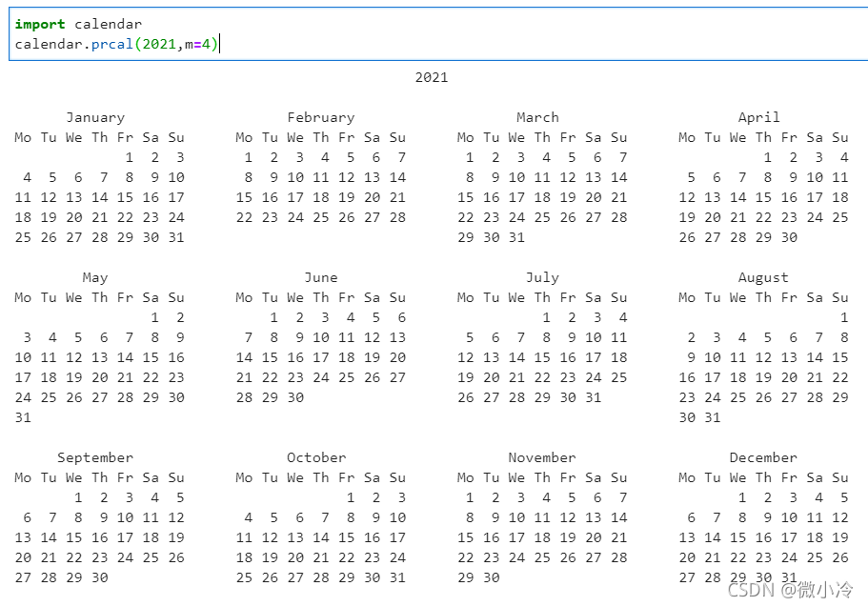Click the '2021' year title above the calendars
Screen dimensions: 868x607
click(x=432, y=77)
